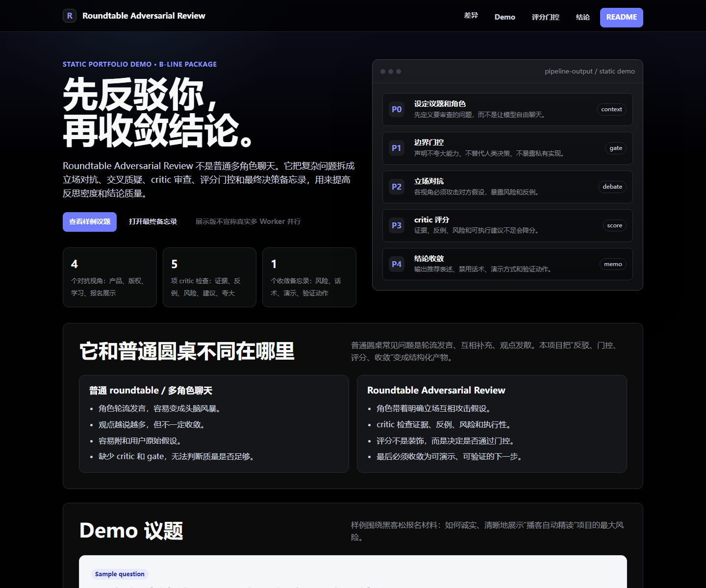Click the Roundtable Adversarial Review site title
The image size is (706, 588).
144,16
